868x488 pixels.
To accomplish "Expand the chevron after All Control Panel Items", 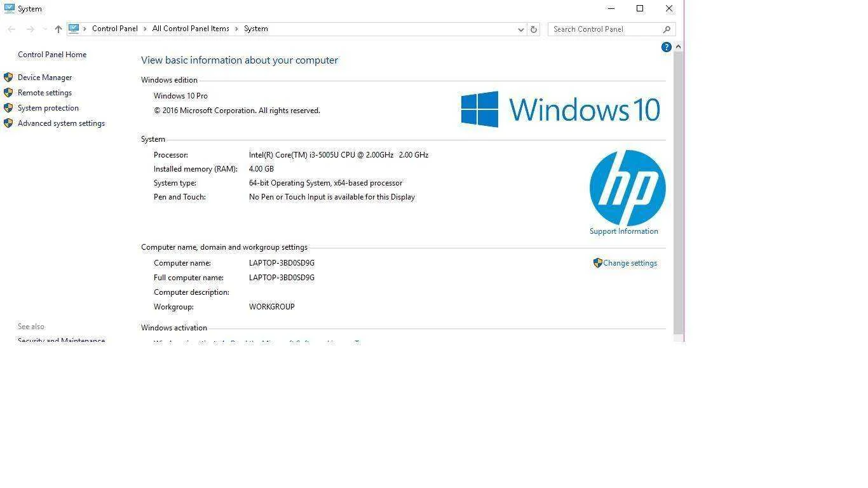I will click(237, 29).
